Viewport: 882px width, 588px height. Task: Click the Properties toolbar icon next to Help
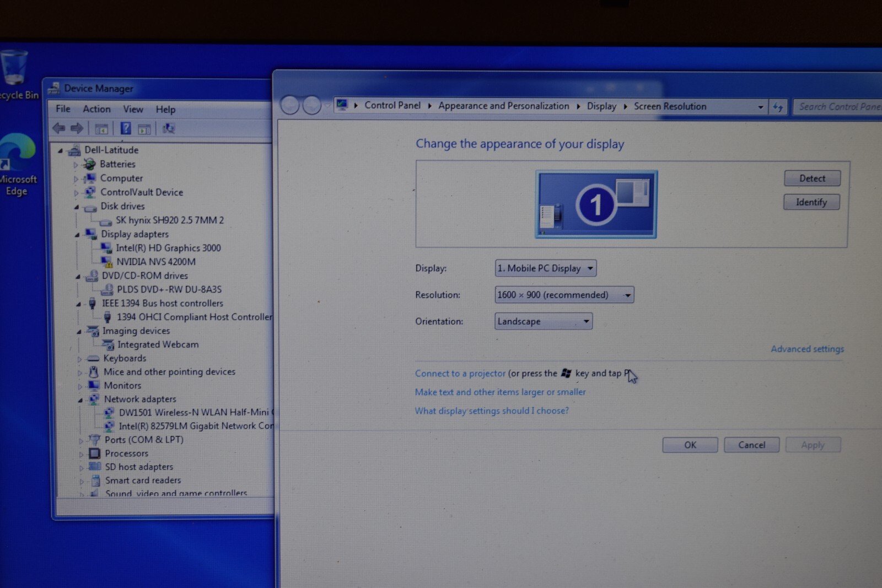click(144, 129)
